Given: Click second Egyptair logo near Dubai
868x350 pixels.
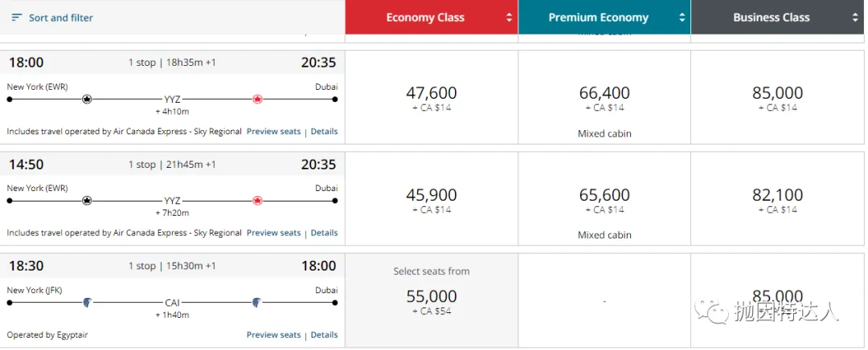Looking at the screenshot, I should (x=257, y=303).
